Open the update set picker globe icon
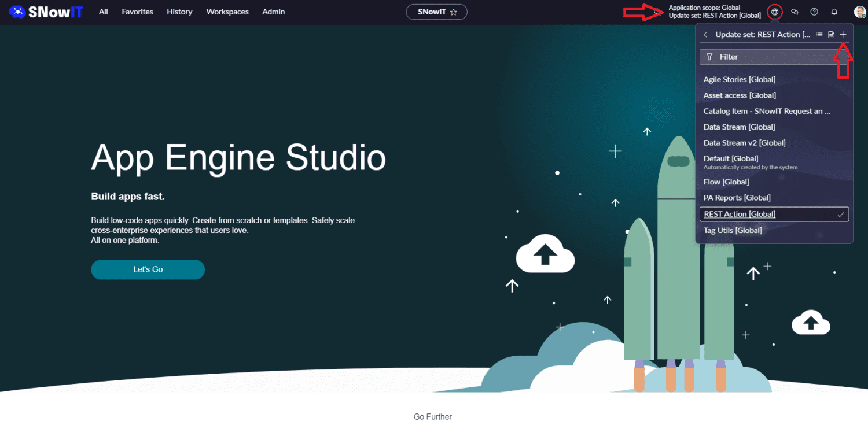The image size is (868, 425). [x=775, y=12]
